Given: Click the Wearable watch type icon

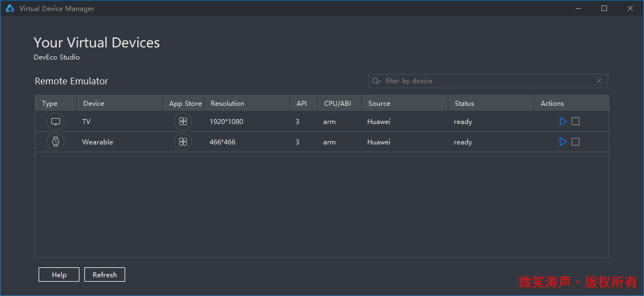Looking at the screenshot, I should coord(56,142).
